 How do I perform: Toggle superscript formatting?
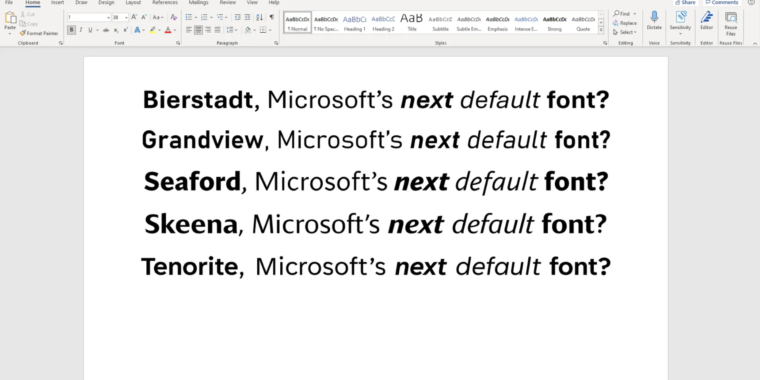click(x=126, y=30)
